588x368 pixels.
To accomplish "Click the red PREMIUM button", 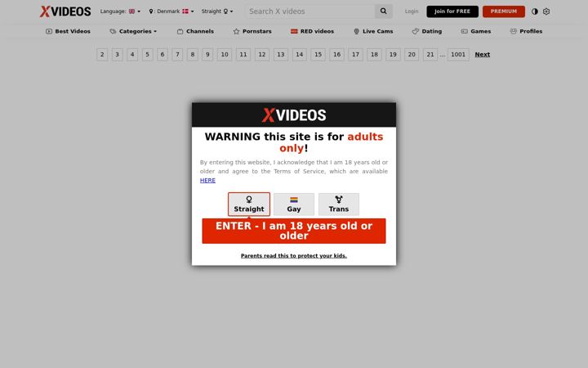I will click(504, 11).
